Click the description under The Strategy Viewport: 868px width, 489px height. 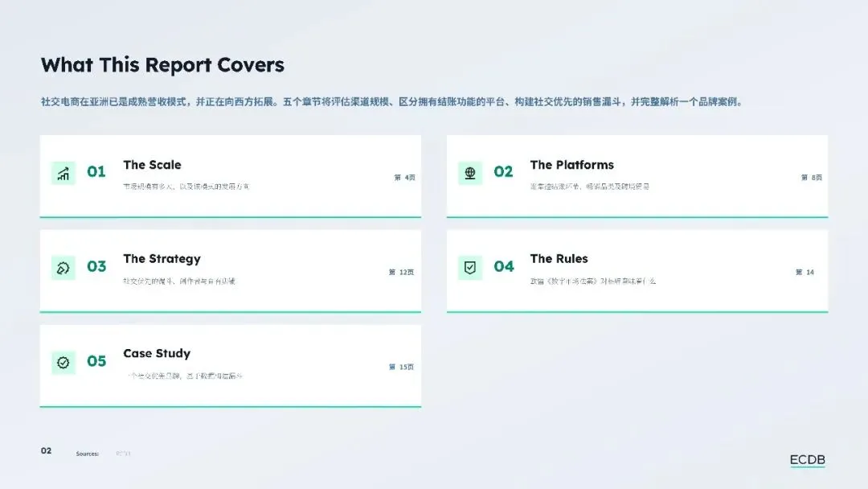[178, 281]
